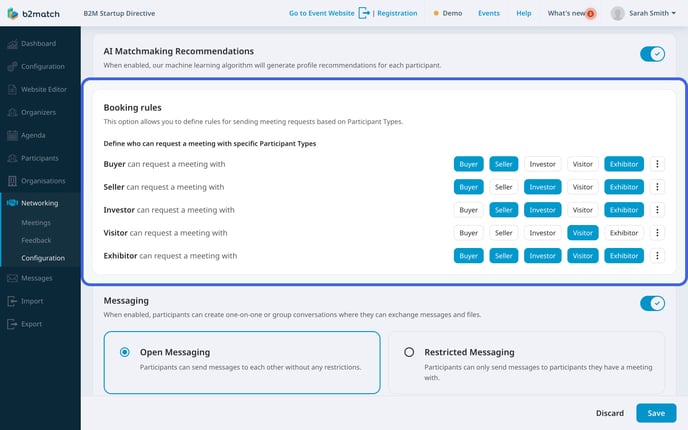
Task: Click the Dashboard sidebar icon
Action: click(13, 44)
